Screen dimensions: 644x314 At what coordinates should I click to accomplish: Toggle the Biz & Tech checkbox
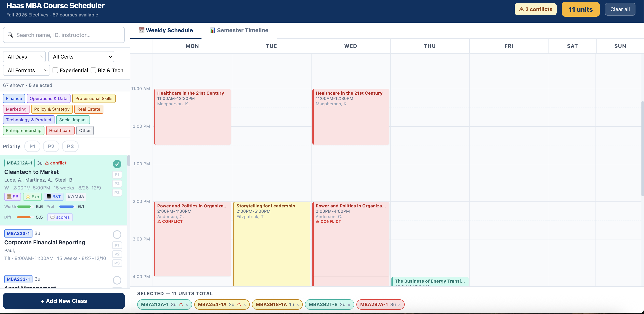(x=93, y=70)
